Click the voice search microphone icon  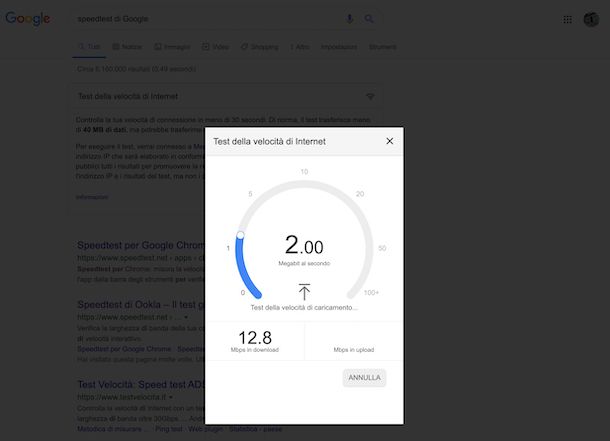(x=349, y=18)
